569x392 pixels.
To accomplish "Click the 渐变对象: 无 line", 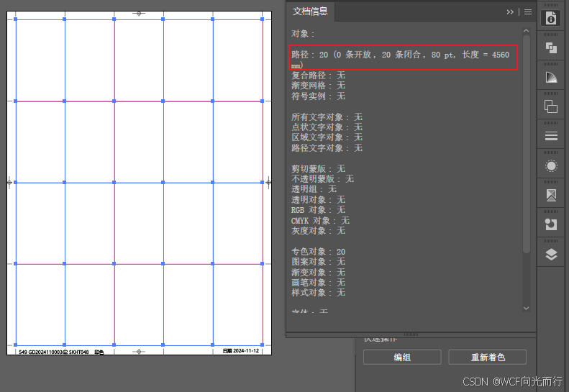I will [x=318, y=272].
